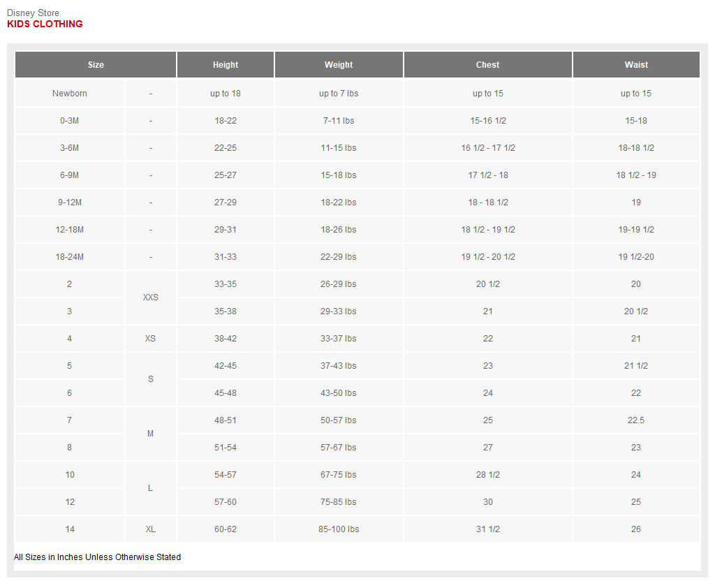Click the 31 1/2 chest cell
The height and width of the screenshot is (588, 715).
tap(487, 529)
